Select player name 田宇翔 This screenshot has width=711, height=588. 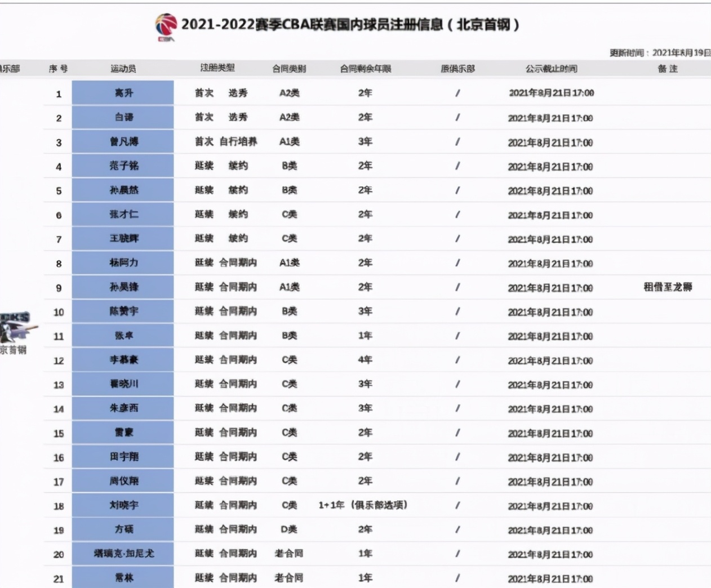[x=123, y=456]
